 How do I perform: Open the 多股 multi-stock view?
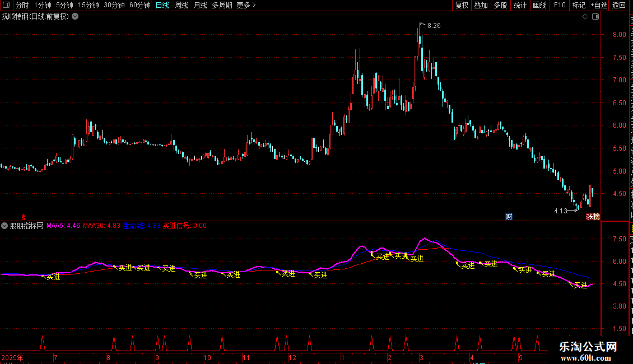[x=500, y=5]
